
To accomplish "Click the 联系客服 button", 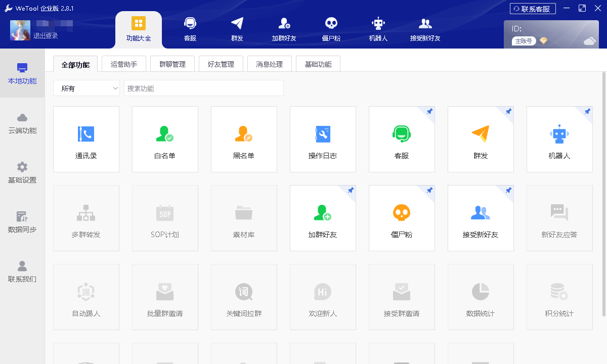I will 532,8.
